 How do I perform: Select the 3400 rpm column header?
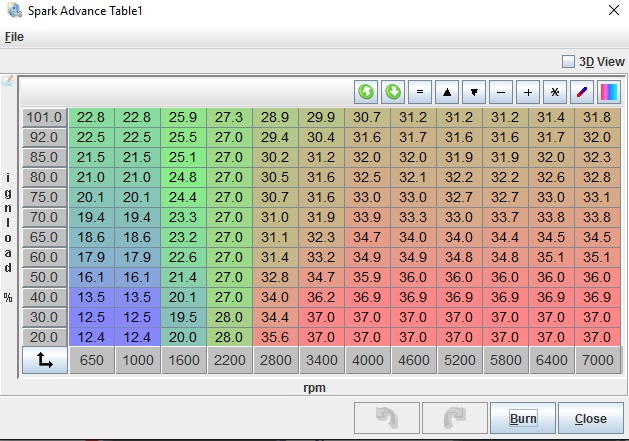(x=322, y=360)
